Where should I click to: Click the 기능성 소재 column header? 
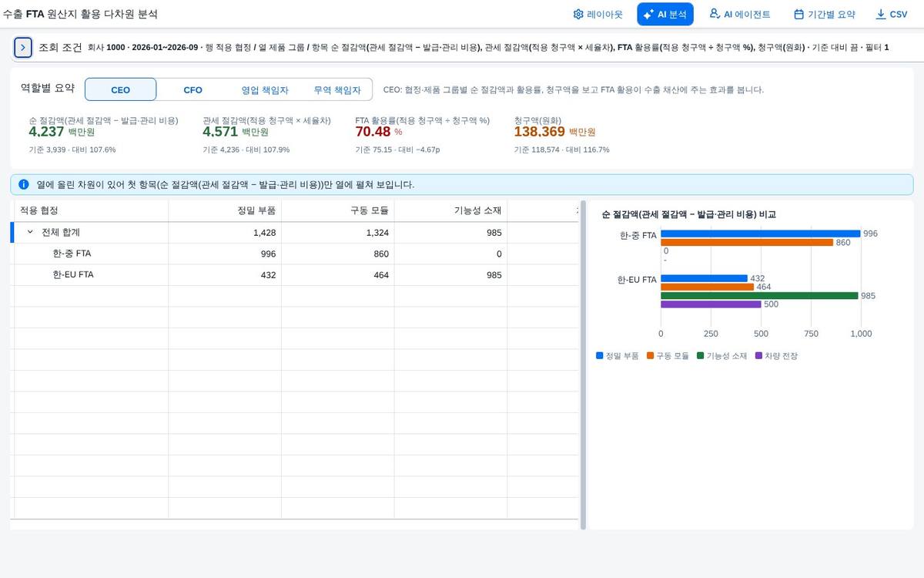pyautogui.click(x=451, y=210)
